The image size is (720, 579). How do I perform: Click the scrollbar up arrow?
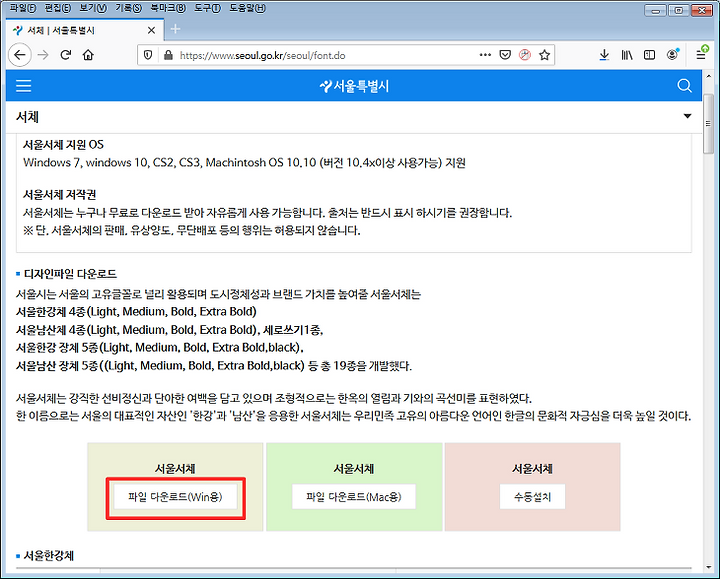(709, 76)
